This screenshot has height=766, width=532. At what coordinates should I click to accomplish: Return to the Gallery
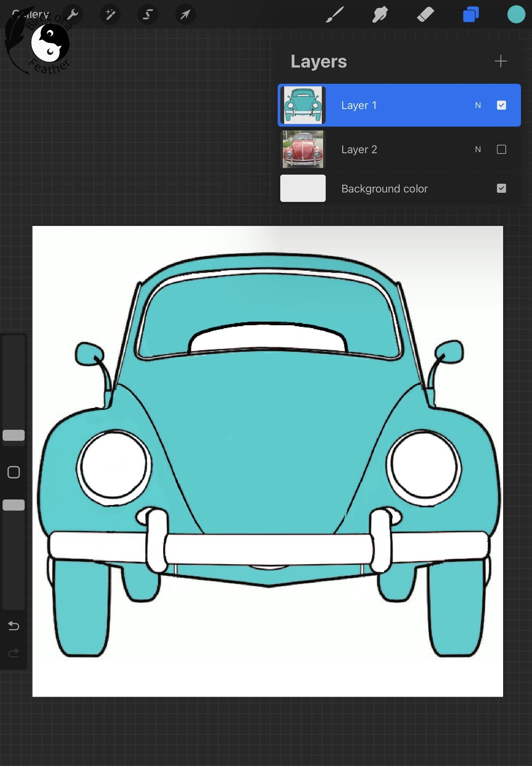[30, 14]
